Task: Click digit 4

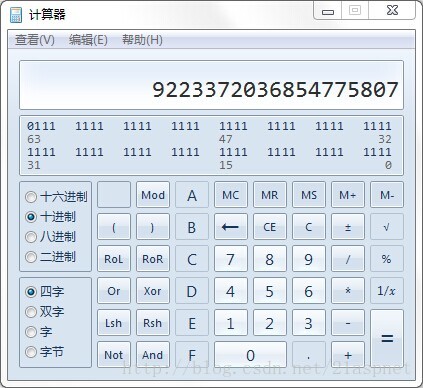Action: tap(231, 291)
